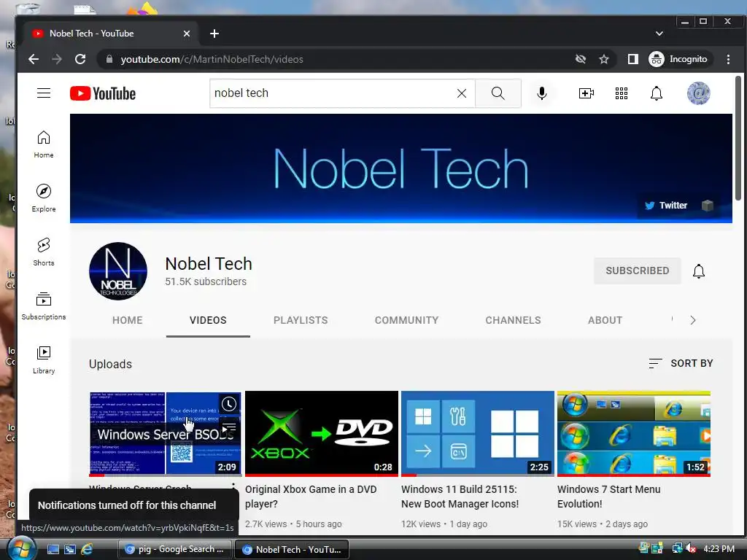Open the Create video camera icon

(x=586, y=93)
